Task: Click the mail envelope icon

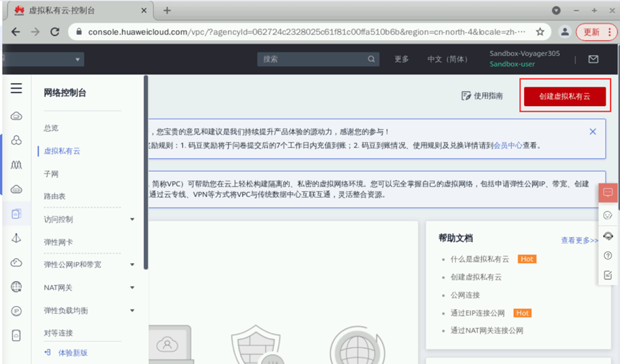Action: coord(593,59)
